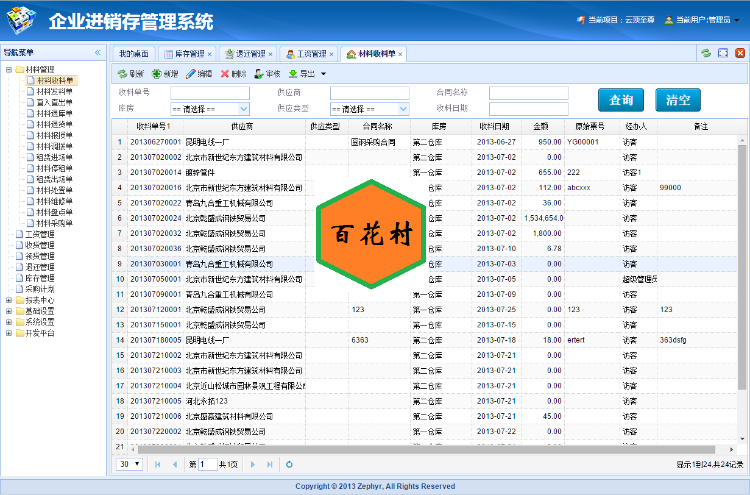Collapse the navigation menu panel

[98, 52]
